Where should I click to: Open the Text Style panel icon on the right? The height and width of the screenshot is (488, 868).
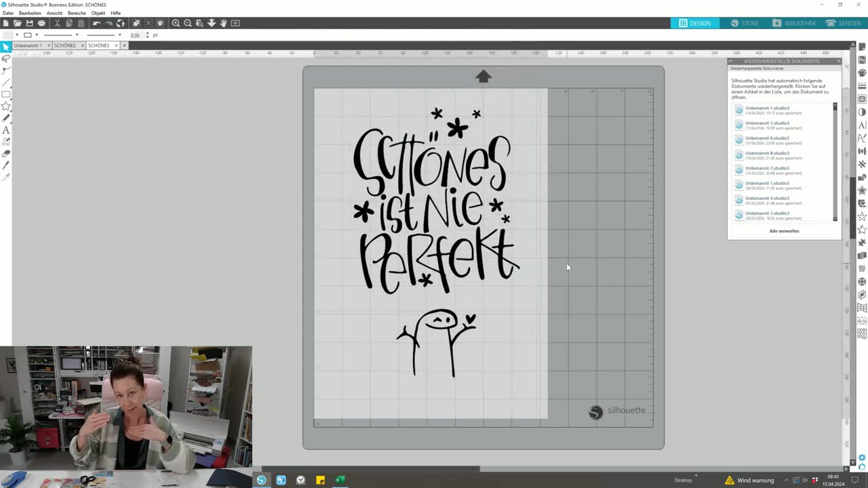pyautogui.click(x=862, y=125)
